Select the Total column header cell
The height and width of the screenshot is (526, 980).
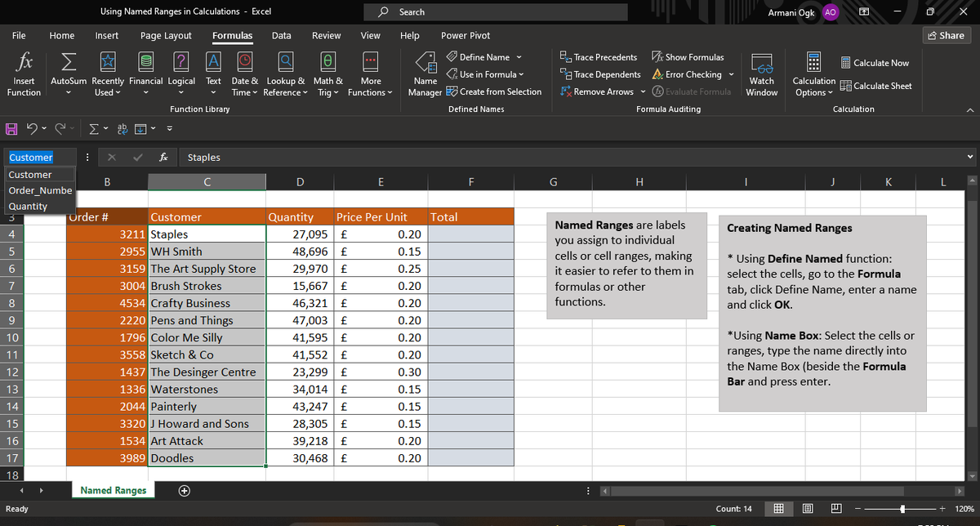(x=471, y=217)
